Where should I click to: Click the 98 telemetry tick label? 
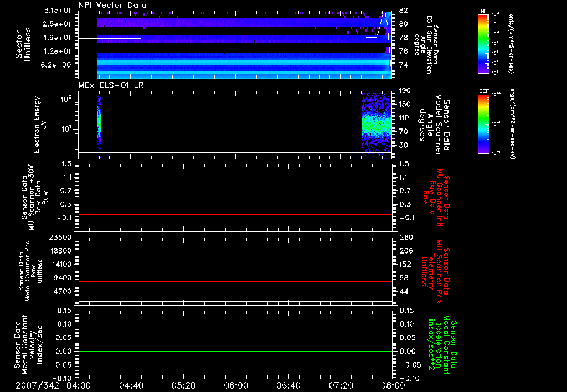pyautogui.click(x=404, y=278)
